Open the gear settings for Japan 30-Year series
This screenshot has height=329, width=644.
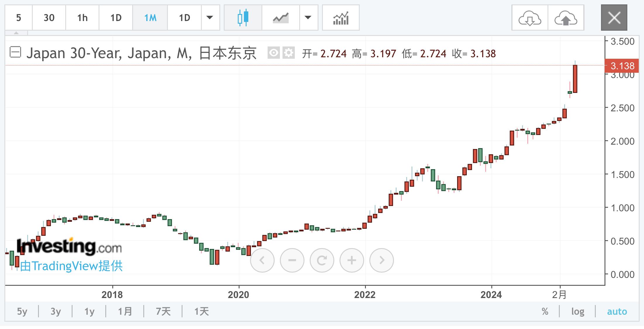[288, 53]
